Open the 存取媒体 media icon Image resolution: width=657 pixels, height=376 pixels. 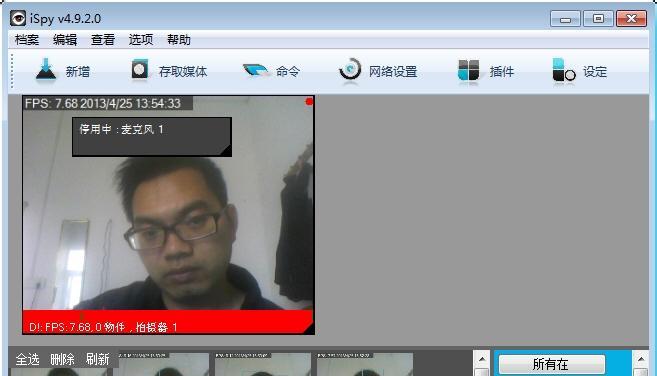pos(140,70)
